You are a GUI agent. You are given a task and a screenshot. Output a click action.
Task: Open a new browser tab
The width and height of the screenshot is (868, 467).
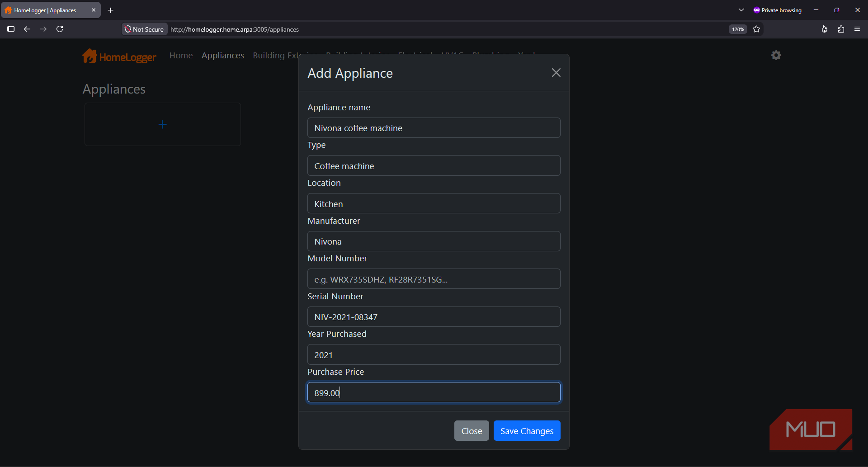click(x=111, y=10)
